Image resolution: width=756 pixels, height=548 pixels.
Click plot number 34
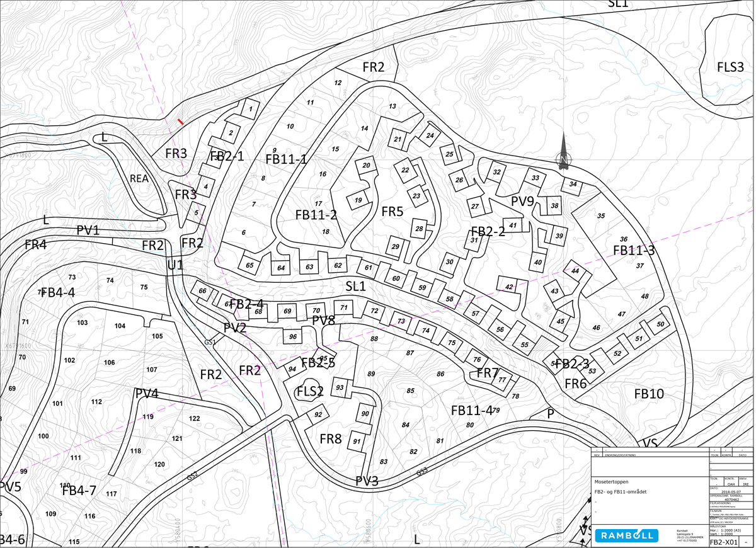tap(573, 184)
